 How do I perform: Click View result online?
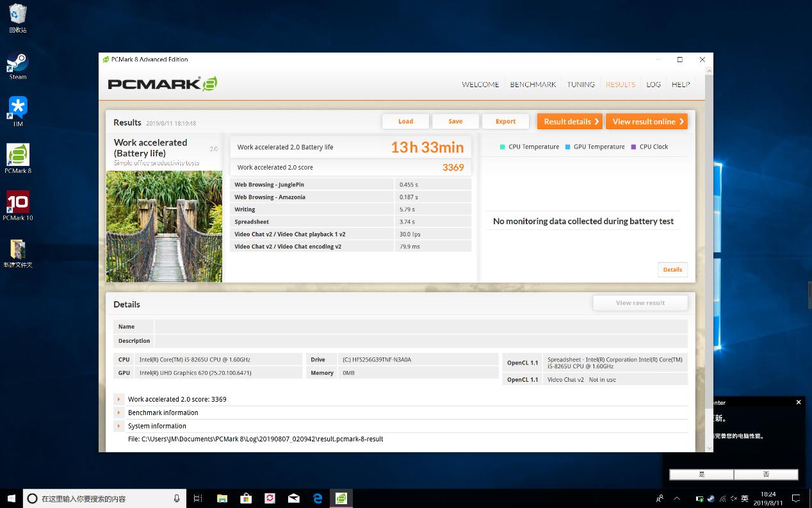click(x=647, y=121)
